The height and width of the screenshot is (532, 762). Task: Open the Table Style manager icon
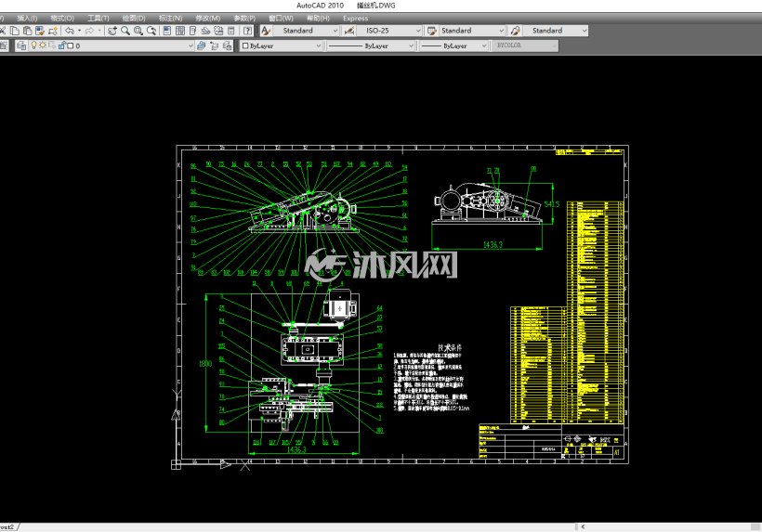[431, 31]
